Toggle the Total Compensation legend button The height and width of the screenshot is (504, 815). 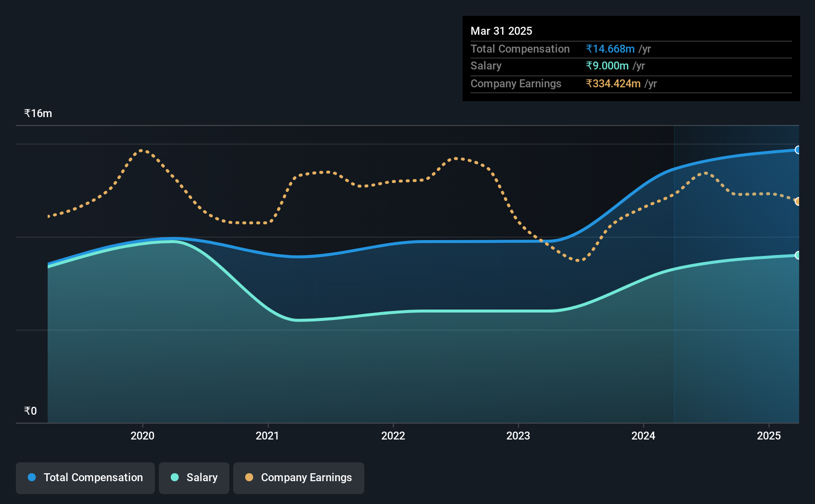coord(85,478)
